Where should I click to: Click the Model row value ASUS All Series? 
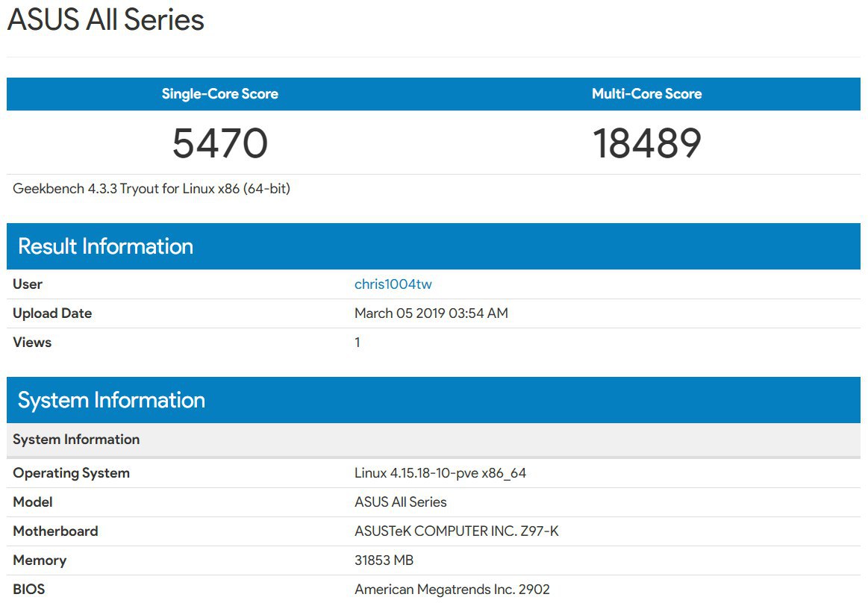click(x=400, y=502)
